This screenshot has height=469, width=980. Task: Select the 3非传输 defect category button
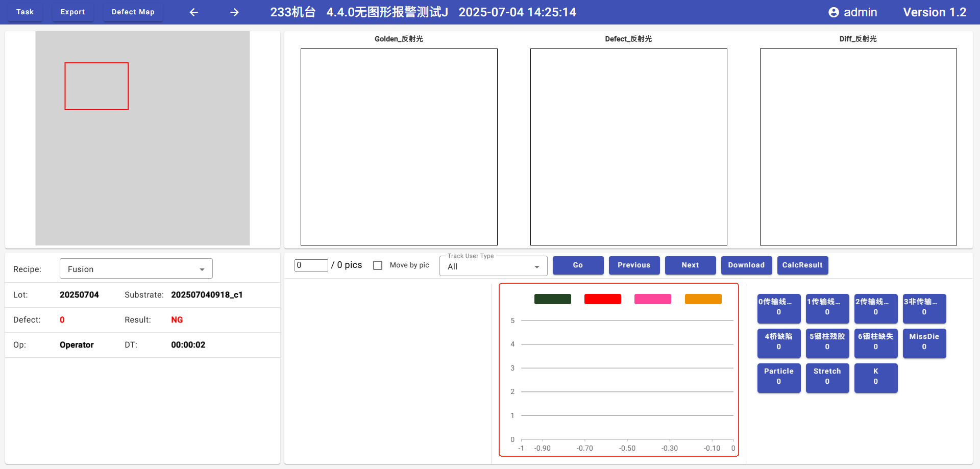tap(924, 308)
